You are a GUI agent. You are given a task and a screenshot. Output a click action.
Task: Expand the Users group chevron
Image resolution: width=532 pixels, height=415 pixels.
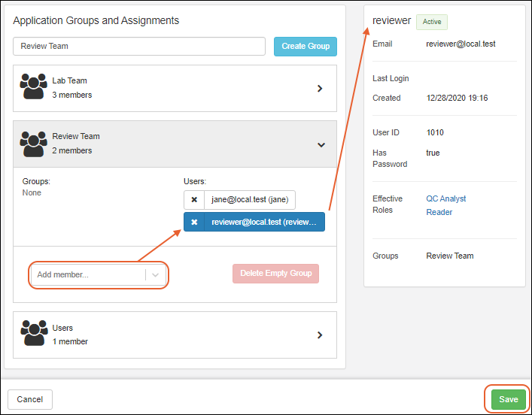[x=320, y=335]
